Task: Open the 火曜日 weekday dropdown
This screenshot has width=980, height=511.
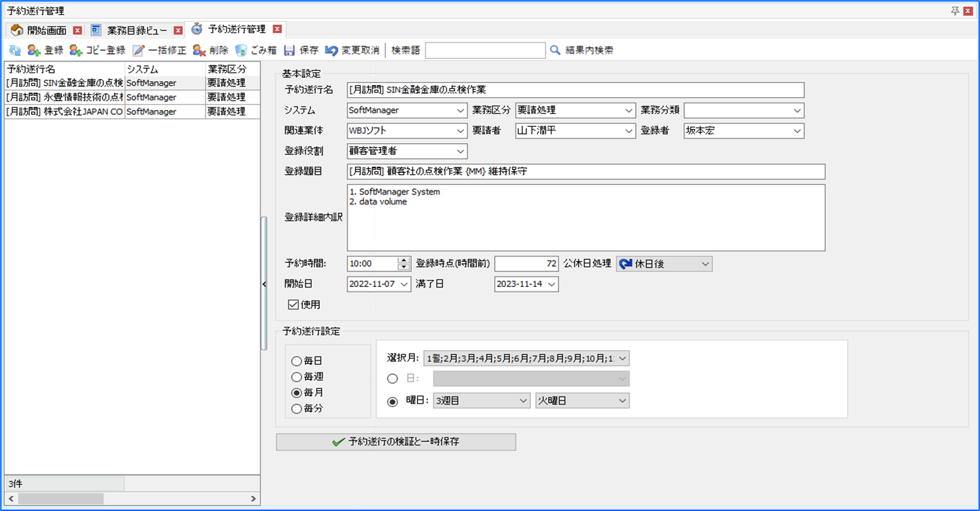Action: [582, 401]
